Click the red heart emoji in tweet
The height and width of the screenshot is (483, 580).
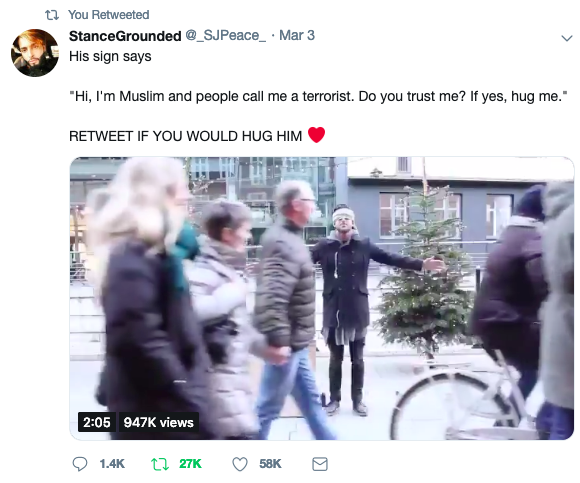(x=316, y=135)
